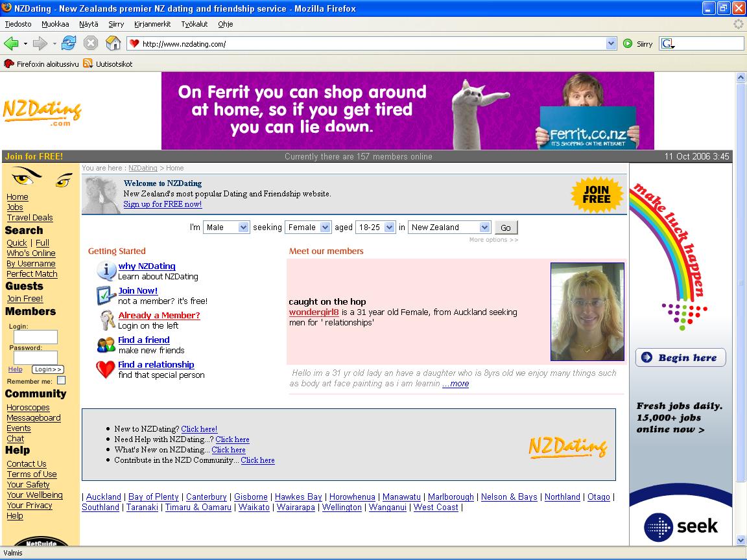Click the Begin here button in ad

[680, 358]
